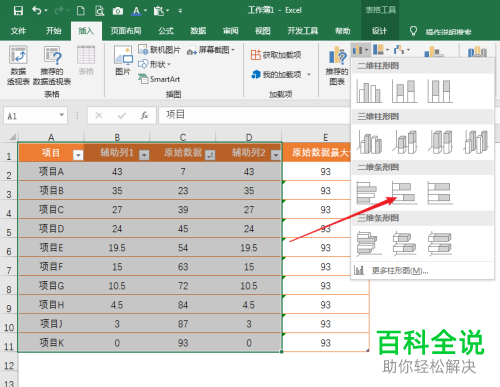Open the File (文件) tab

pyautogui.click(x=18, y=31)
